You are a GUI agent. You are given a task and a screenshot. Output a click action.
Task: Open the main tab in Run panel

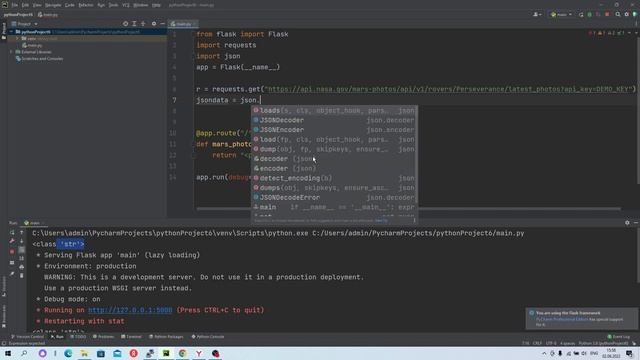click(33, 223)
